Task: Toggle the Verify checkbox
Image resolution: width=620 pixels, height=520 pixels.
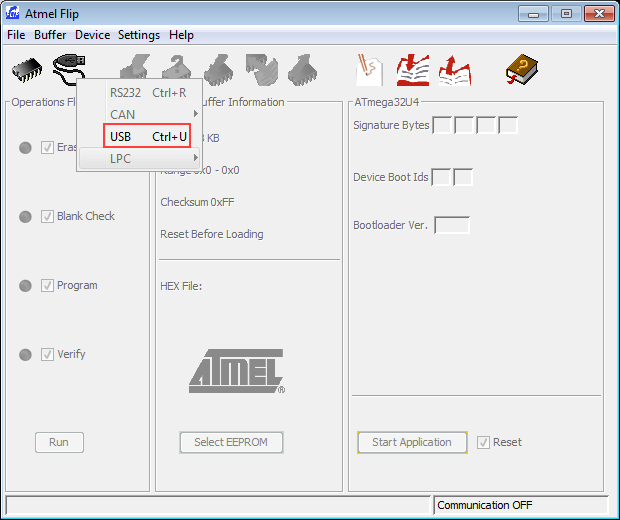Action: (47, 354)
